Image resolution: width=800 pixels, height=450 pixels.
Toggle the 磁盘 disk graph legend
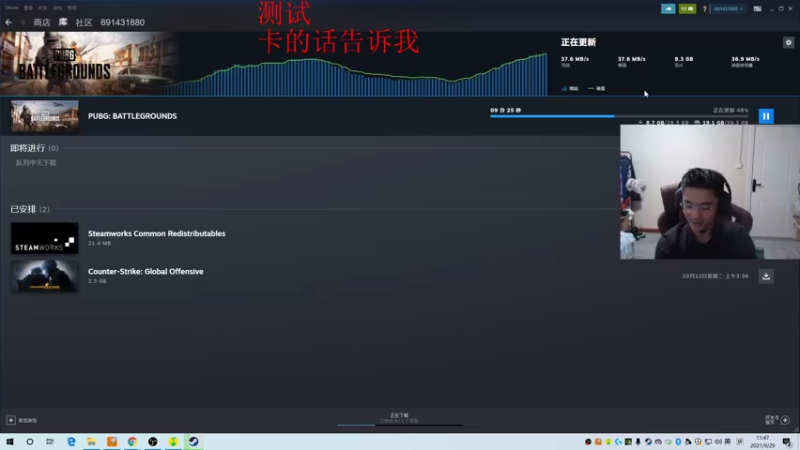[x=596, y=88]
